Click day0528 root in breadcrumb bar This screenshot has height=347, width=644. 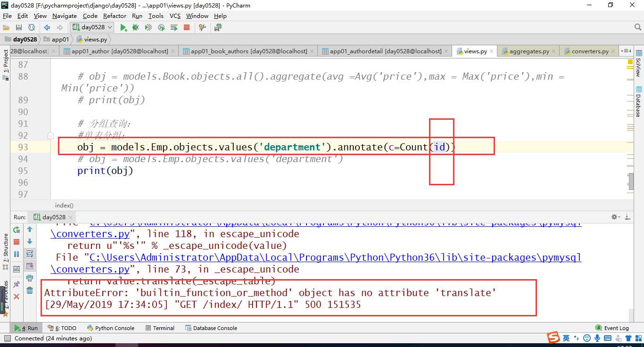coord(21,39)
